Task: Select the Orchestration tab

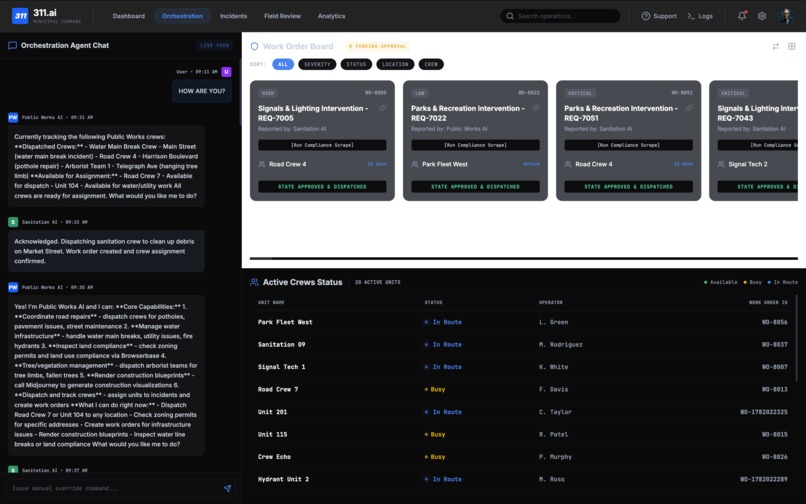Action: [182, 16]
